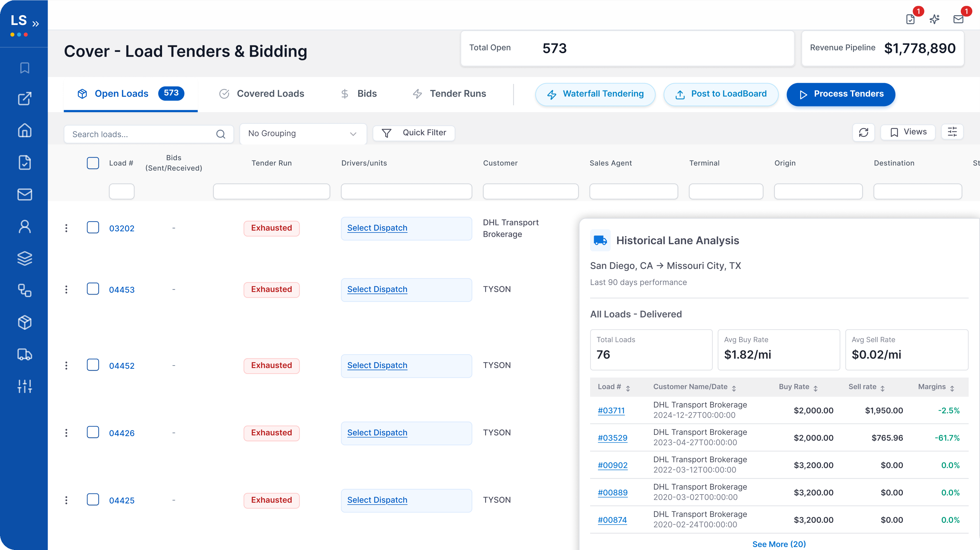Open row menu for load 04426
980x550 pixels.
click(66, 433)
